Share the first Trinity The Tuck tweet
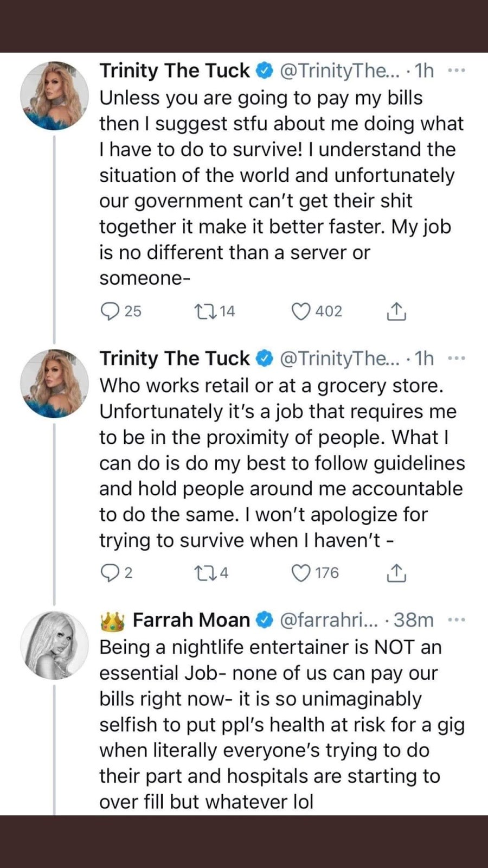488x868 pixels. [x=396, y=311]
